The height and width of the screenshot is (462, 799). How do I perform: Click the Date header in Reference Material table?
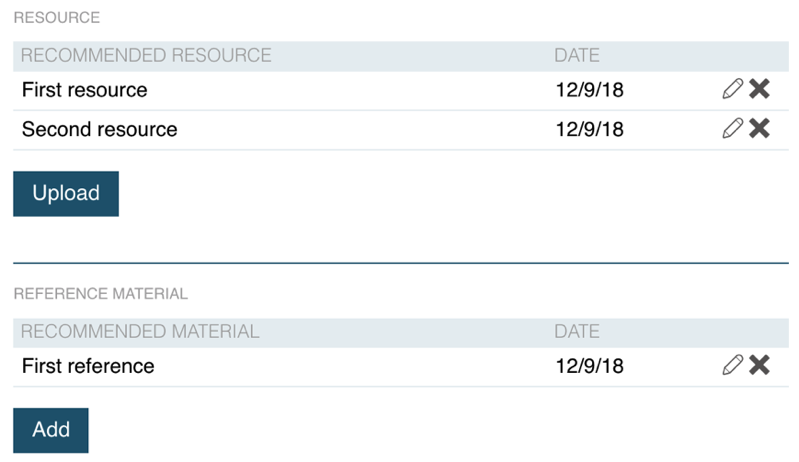577,331
